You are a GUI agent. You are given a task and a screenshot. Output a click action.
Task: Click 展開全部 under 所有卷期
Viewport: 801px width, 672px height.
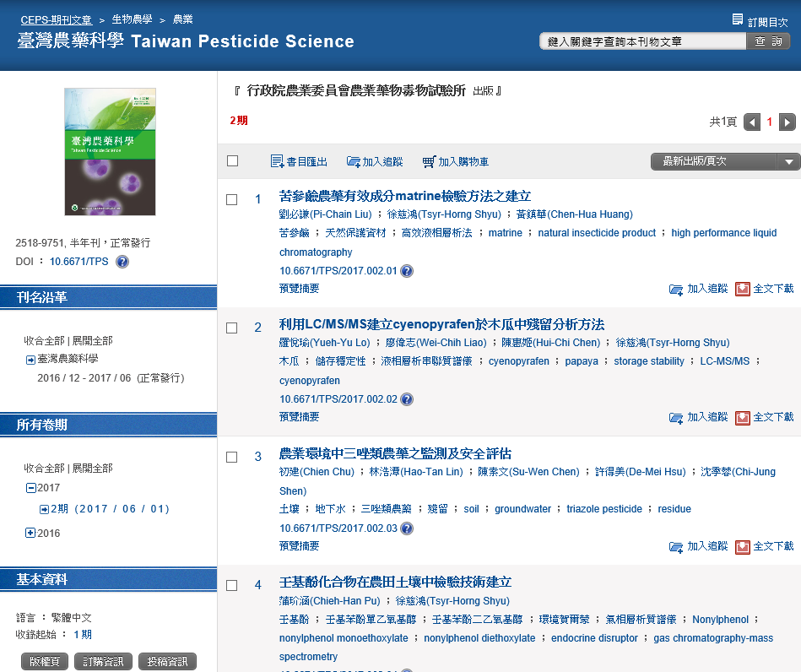(x=93, y=468)
